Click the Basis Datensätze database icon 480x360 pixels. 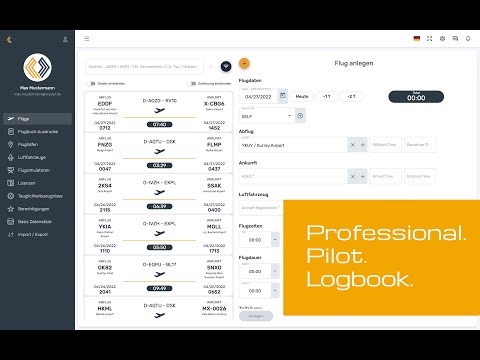(11, 222)
